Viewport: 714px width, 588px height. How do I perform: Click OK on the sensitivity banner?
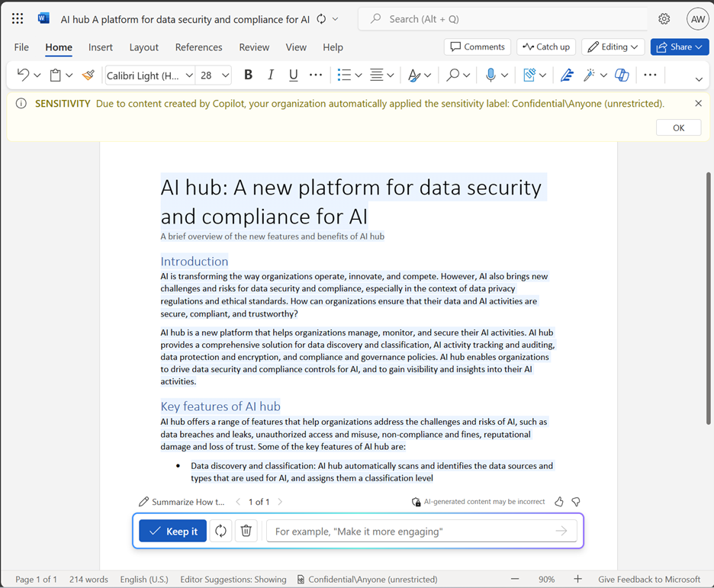pos(678,128)
